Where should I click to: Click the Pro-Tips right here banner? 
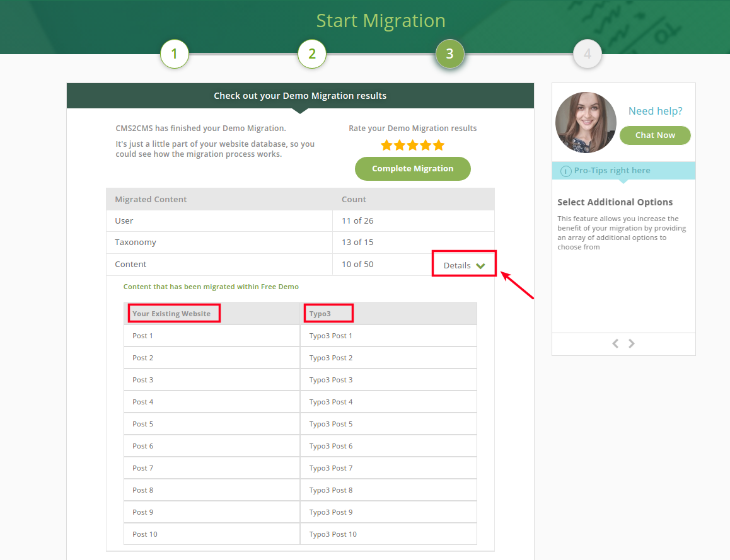coord(624,171)
